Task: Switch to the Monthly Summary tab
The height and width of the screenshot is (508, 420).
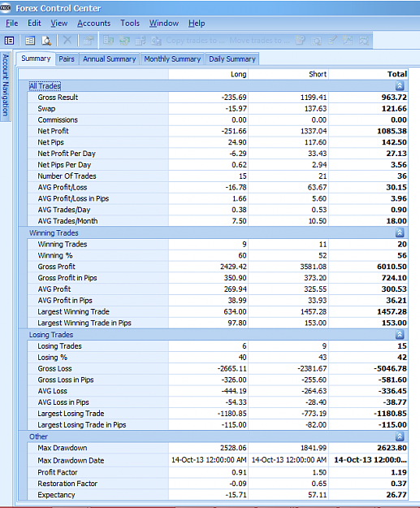Action: [x=172, y=59]
